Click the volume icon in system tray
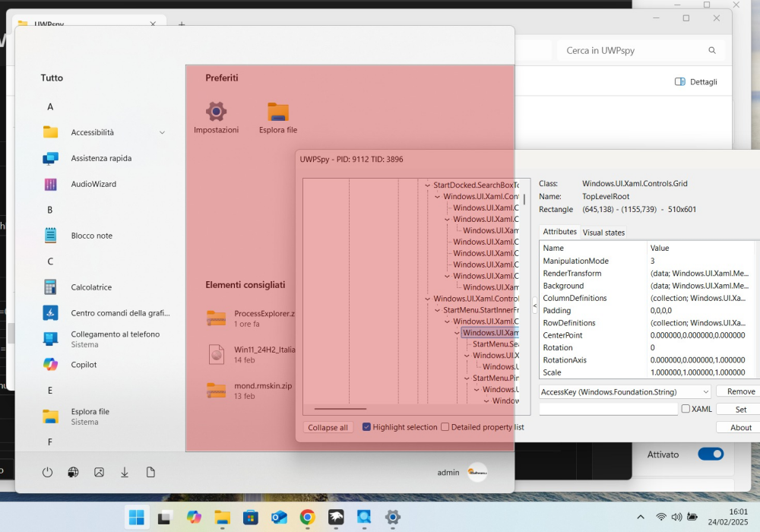 (x=676, y=517)
